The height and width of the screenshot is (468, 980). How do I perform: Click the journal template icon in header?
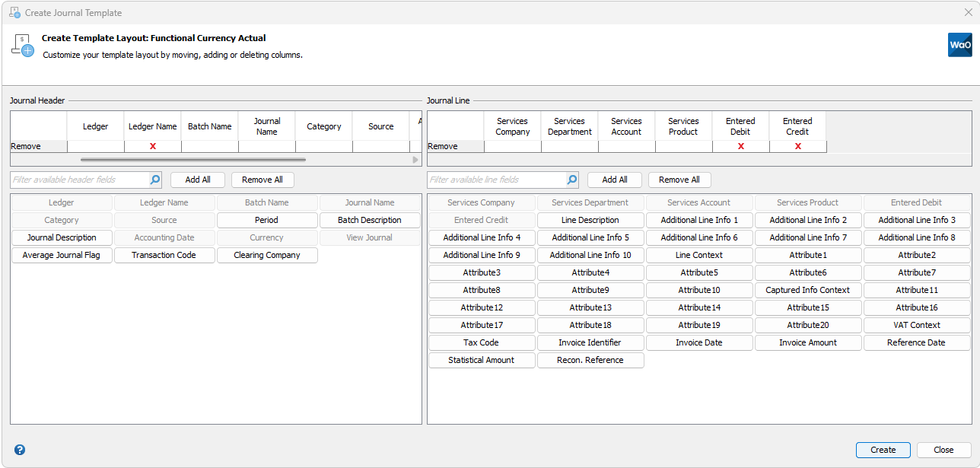click(x=23, y=46)
